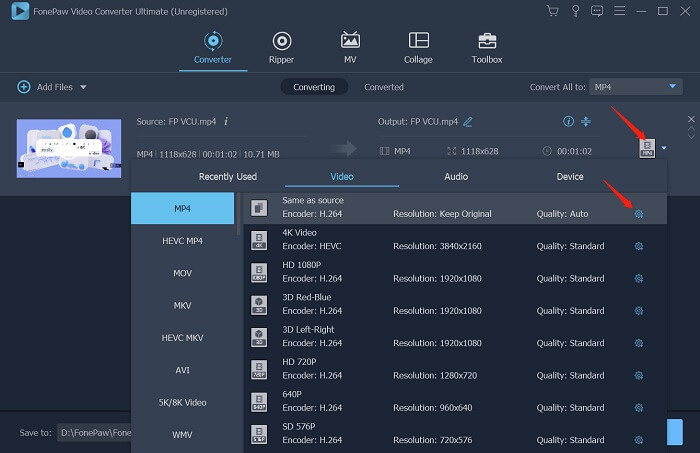This screenshot has width=700, height=453.
Task: Select the 4K Video preset
Action: pyautogui.click(x=455, y=240)
